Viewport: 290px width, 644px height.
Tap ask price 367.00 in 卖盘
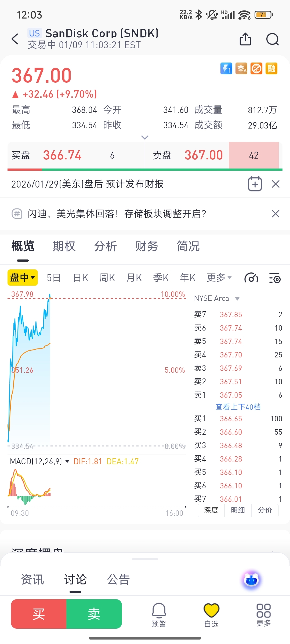204,155
